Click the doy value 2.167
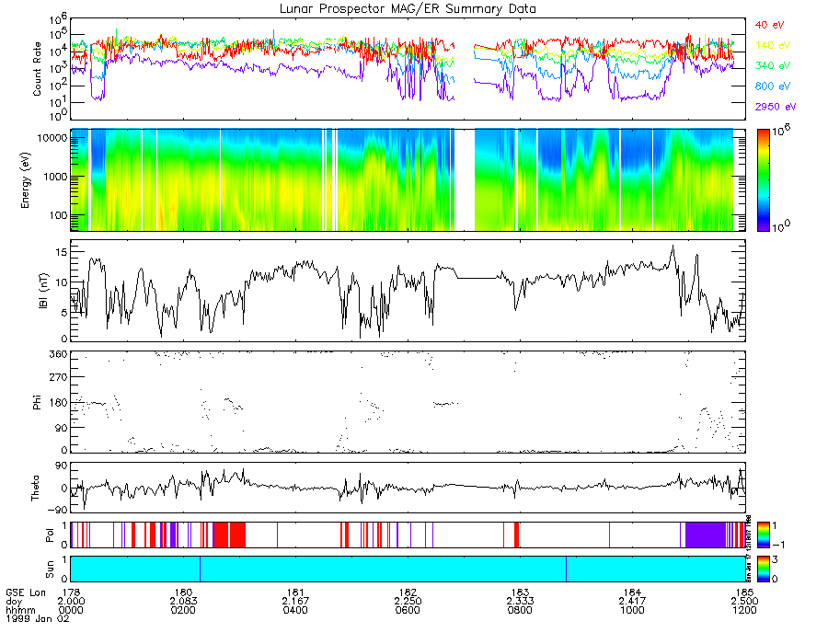 point(295,602)
